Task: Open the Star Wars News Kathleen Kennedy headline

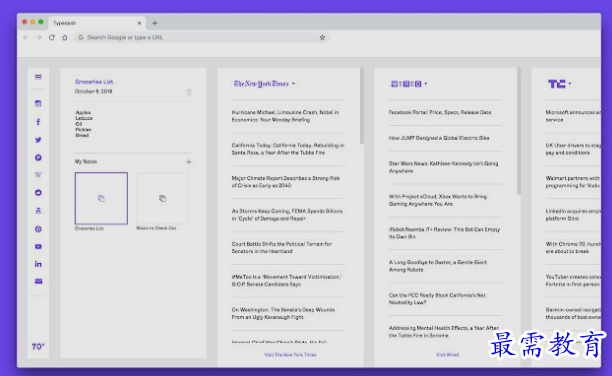Action: 443,167
